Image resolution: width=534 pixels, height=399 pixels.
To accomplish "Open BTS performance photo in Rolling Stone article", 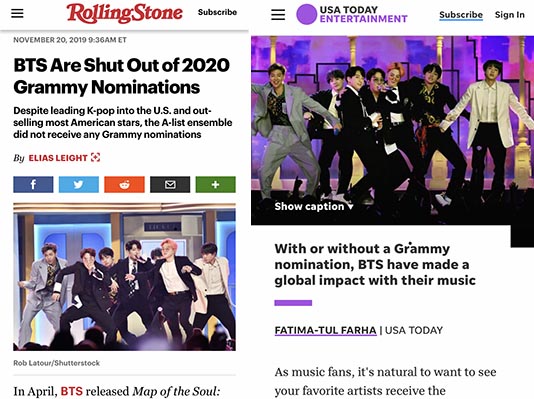I will (124, 277).
